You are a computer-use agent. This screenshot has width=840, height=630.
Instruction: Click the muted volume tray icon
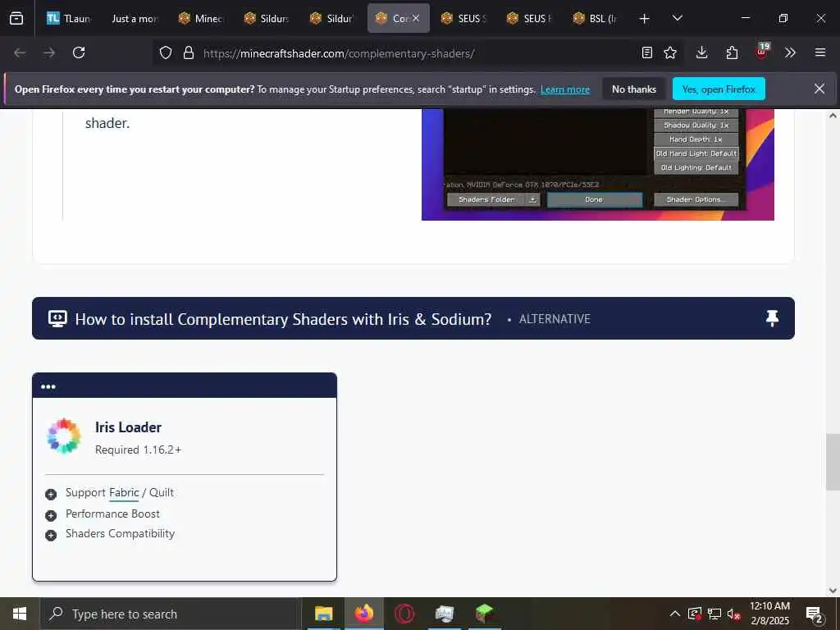pos(733,614)
